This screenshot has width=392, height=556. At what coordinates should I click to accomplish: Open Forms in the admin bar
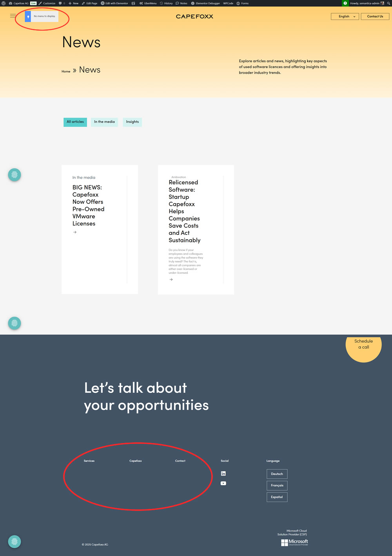243,3
